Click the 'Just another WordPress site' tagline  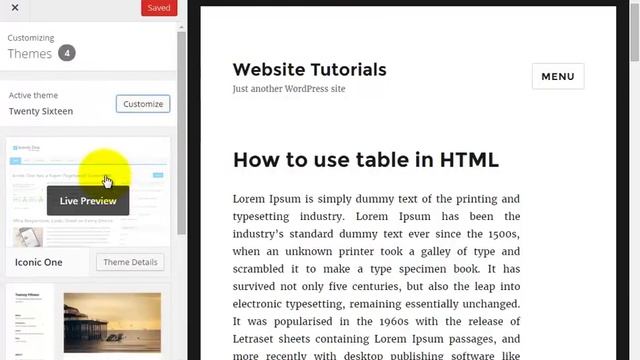[289, 89]
